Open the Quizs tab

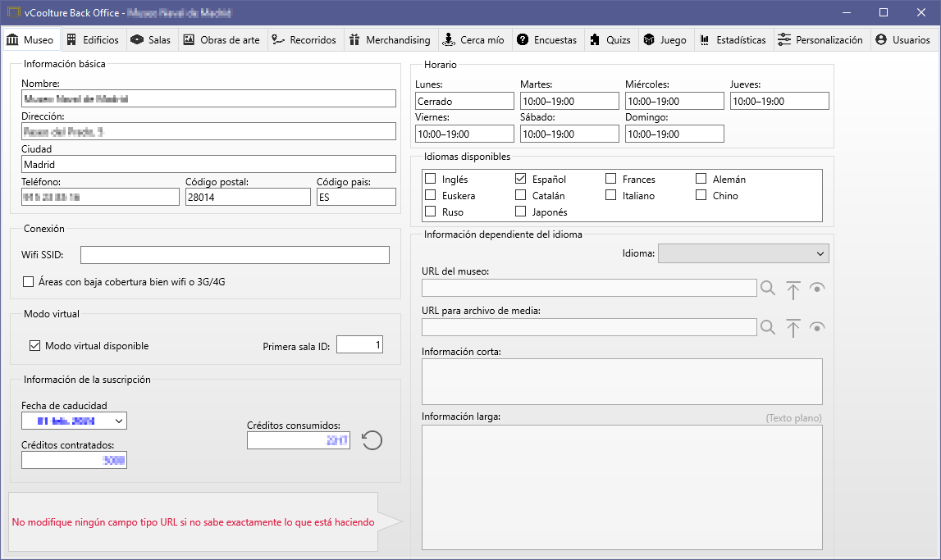(x=610, y=39)
